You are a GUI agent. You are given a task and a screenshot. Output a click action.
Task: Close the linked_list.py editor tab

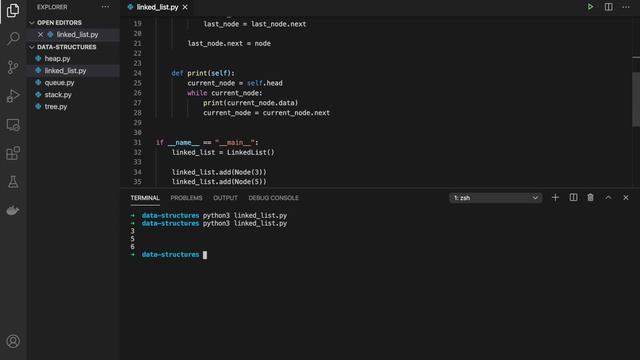[x=185, y=7]
